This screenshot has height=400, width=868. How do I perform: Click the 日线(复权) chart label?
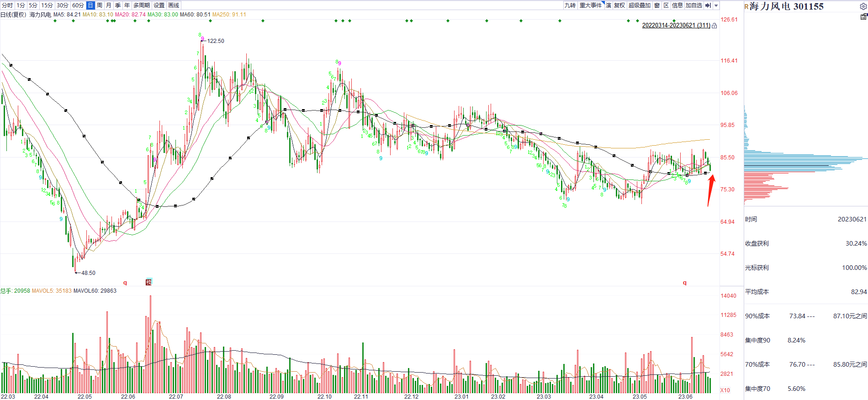point(13,15)
